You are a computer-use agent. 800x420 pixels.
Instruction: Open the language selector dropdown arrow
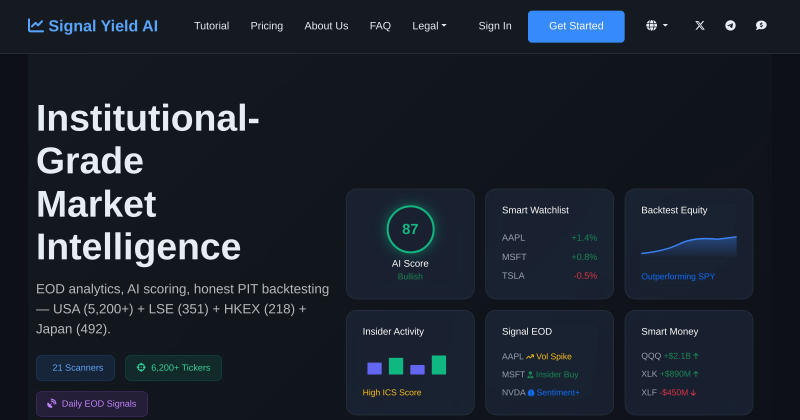click(665, 26)
